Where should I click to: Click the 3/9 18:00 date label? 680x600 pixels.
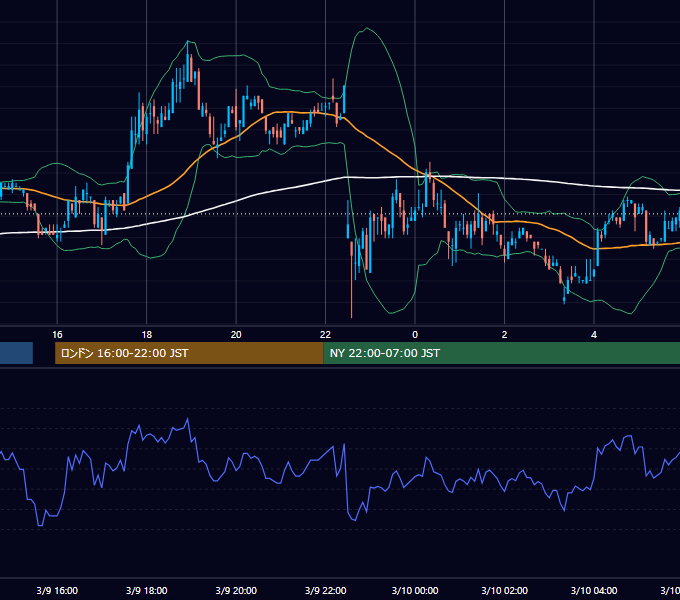[x=147, y=590]
